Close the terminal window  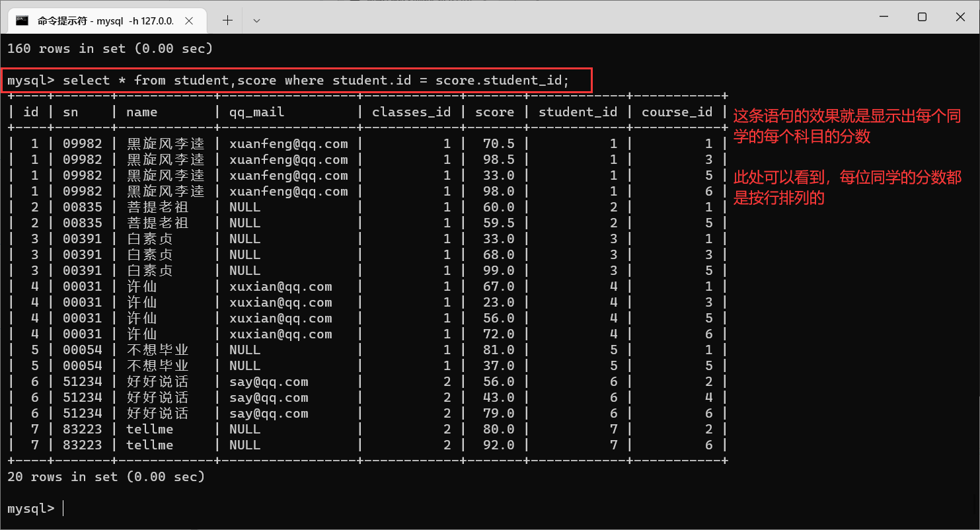click(960, 17)
